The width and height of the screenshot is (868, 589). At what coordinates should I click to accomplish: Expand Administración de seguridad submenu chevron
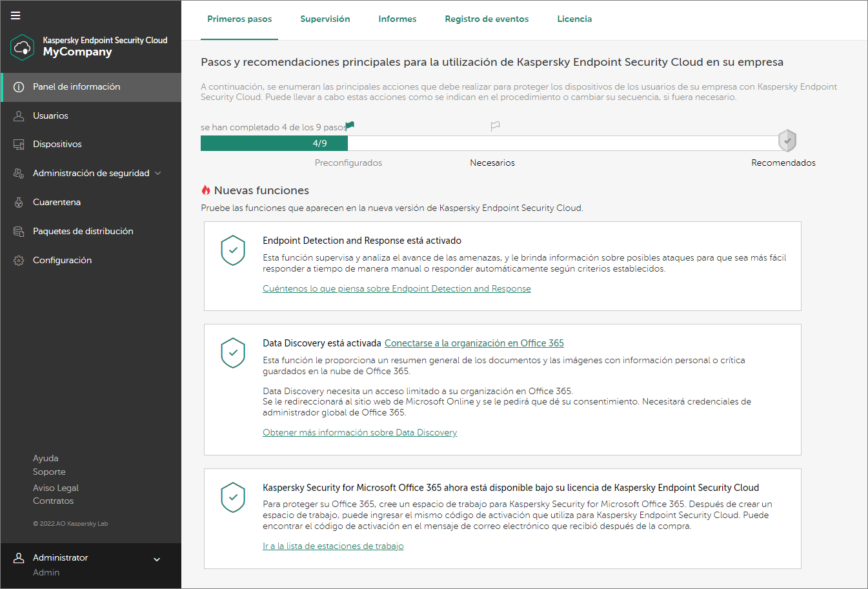click(x=158, y=174)
